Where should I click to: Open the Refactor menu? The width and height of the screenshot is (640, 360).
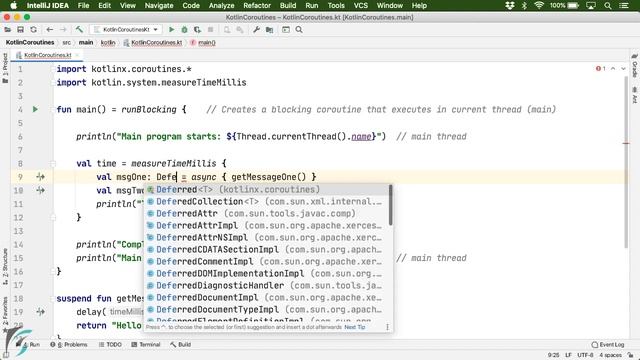point(257,5)
